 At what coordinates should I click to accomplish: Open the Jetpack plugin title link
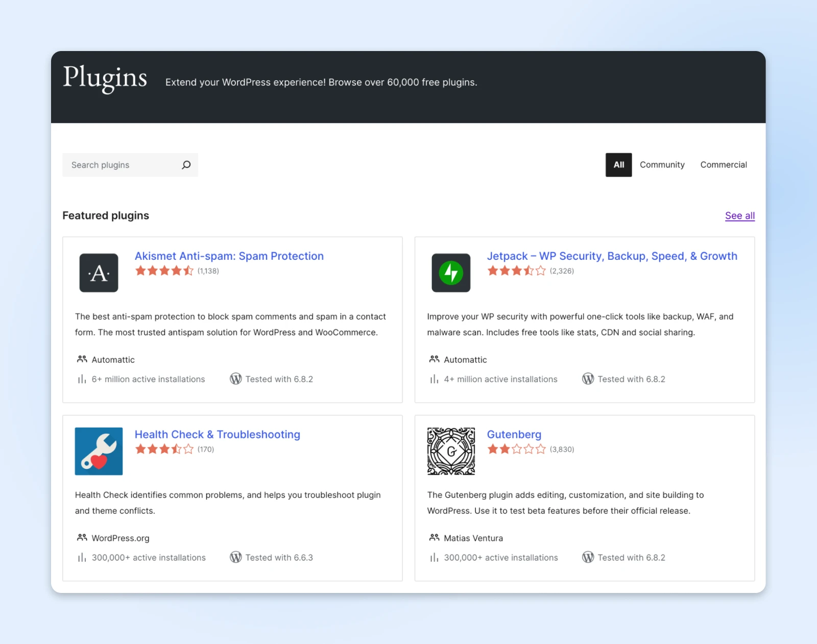click(612, 256)
